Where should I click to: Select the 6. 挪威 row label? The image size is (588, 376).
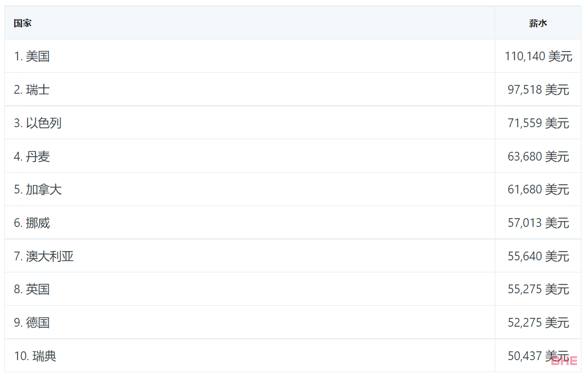tap(32, 223)
